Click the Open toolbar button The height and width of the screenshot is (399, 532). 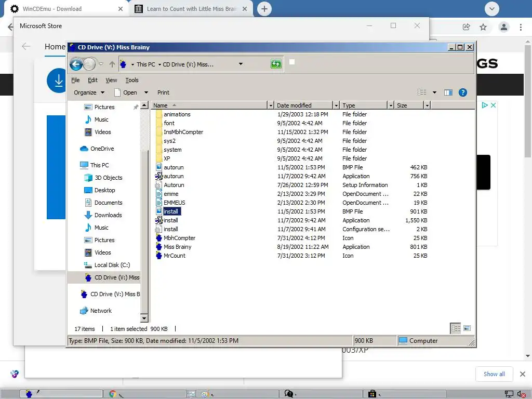tap(126, 92)
